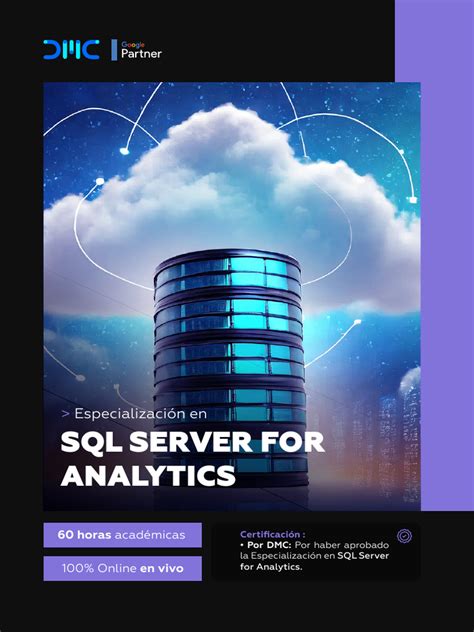This screenshot has height=632, width=474.
Task: Click the word ANALYTICS in the title
Action: 148,476
